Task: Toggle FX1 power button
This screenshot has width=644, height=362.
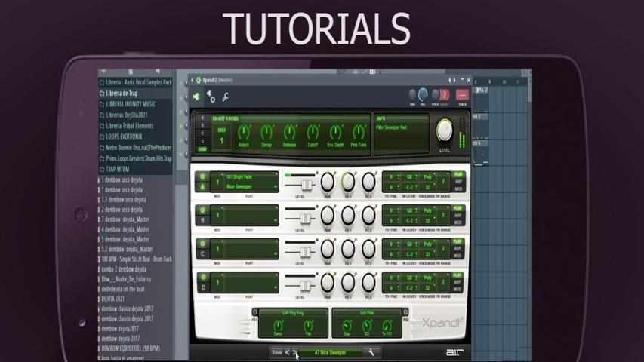Action: pos(255,311)
